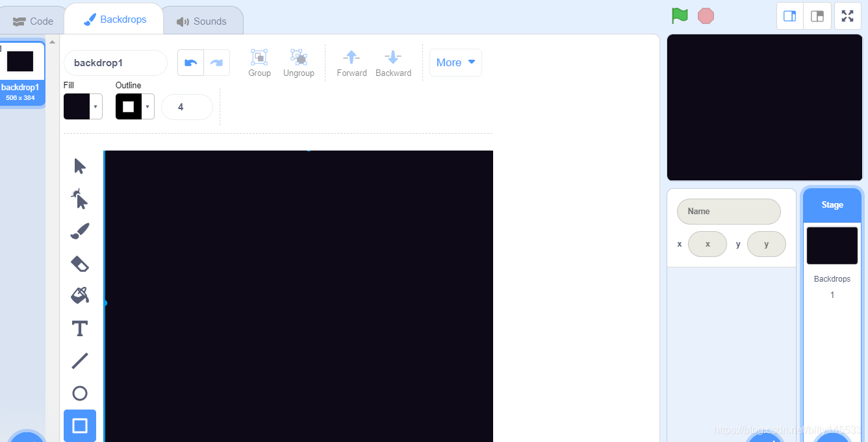Open the Outline color dropdown
This screenshot has height=442, width=868.
[x=148, y=106]
